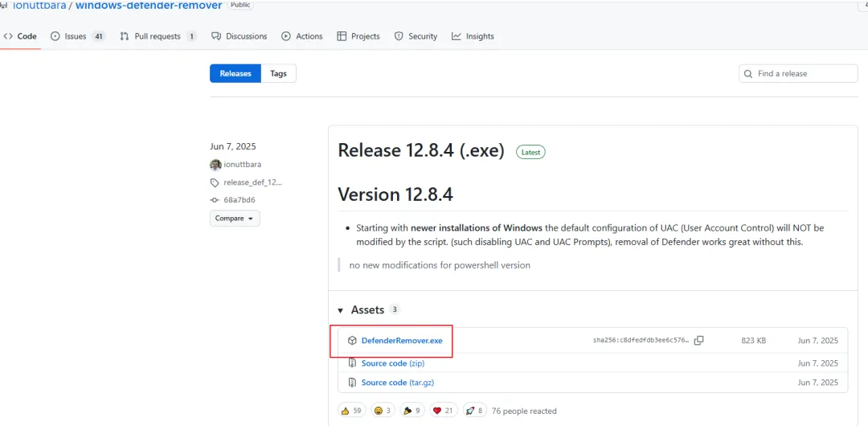
Task: Click the commit icon beside 68a7bd6
Action: coord(215,200)
